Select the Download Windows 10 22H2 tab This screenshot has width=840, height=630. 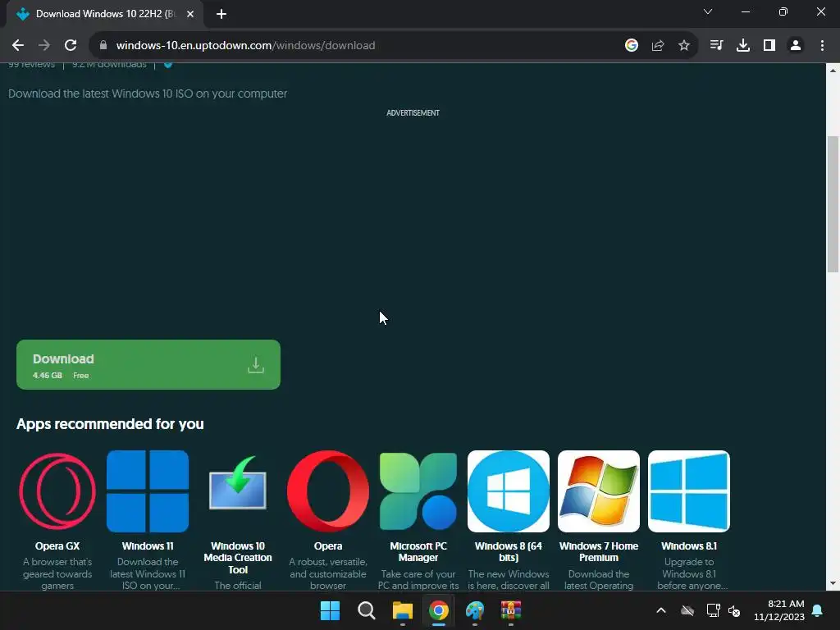(x=105, y=14)
